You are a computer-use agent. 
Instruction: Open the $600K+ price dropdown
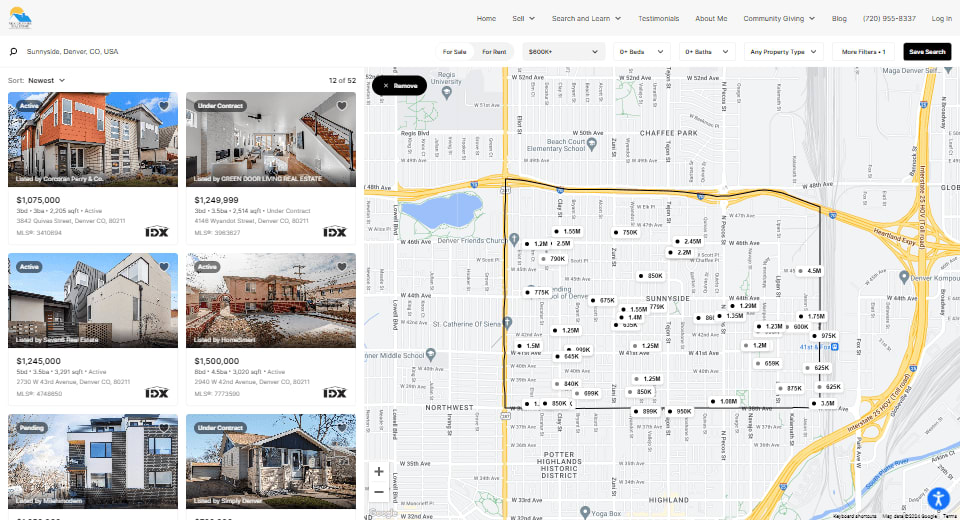(563, 51)
